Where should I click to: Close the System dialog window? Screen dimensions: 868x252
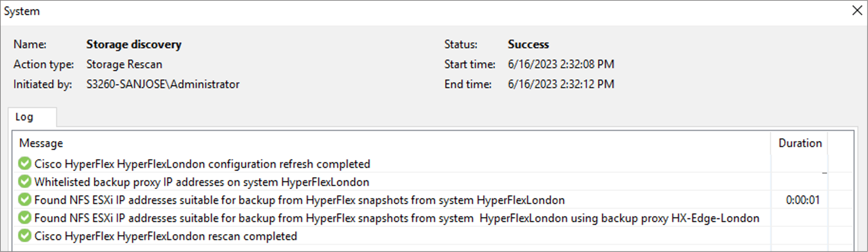[857, 11]
